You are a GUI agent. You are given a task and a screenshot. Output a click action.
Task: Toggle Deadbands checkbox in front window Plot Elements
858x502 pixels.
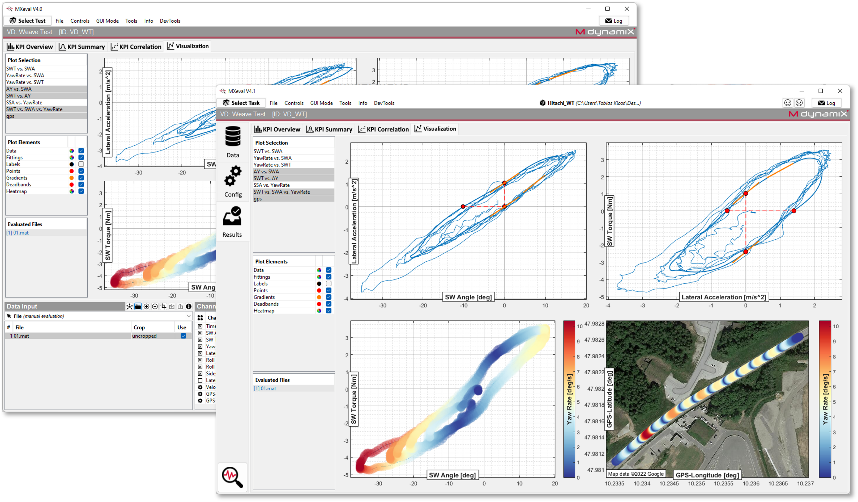328,304
